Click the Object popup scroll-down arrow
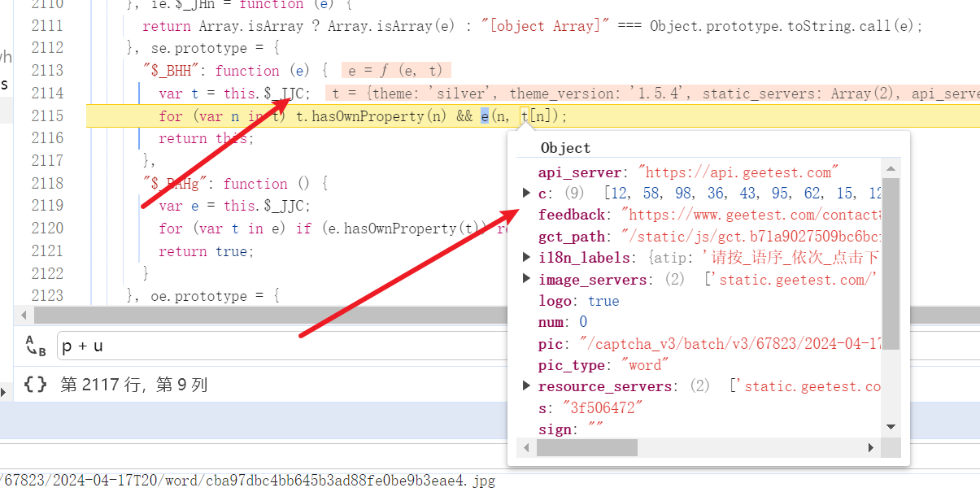980x492 pixels. [x=891, y=427]
